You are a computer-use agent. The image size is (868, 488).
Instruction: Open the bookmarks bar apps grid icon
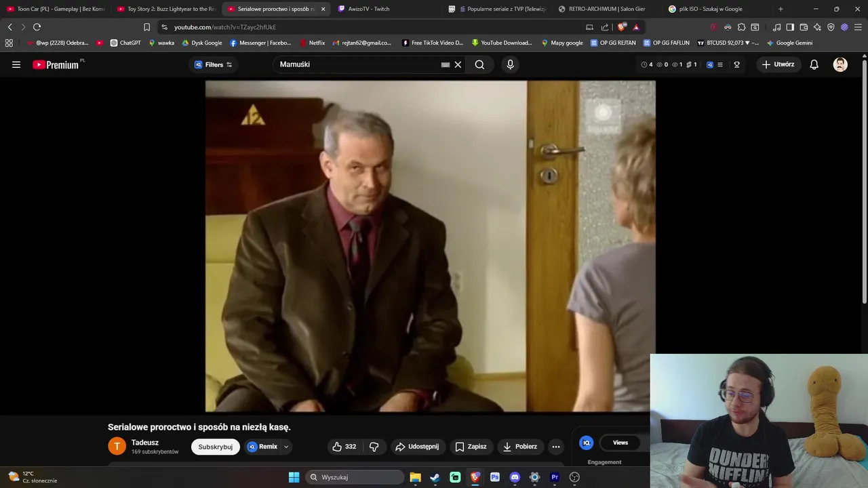[x=9, y=43]
